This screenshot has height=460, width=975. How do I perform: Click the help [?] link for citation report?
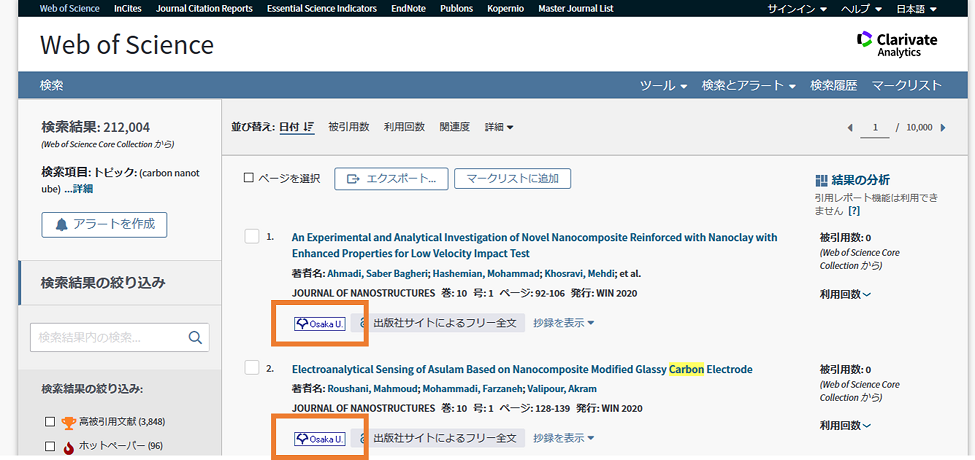click(854, 211)
